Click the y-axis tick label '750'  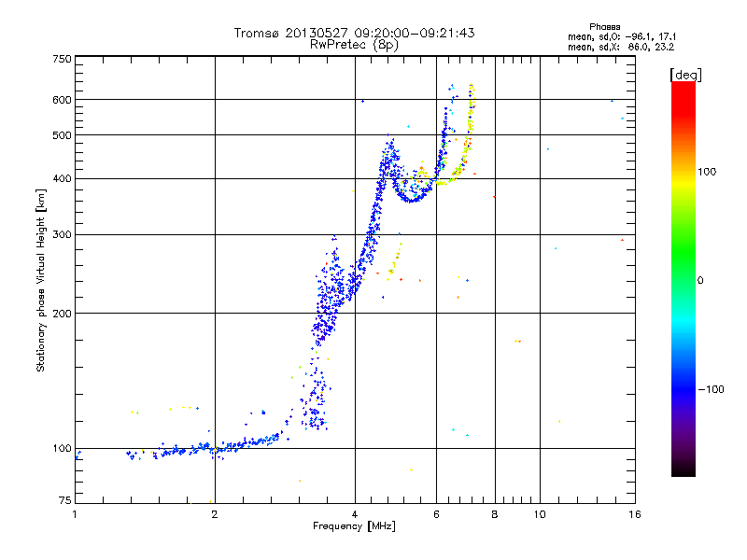(x=62, y=59)
